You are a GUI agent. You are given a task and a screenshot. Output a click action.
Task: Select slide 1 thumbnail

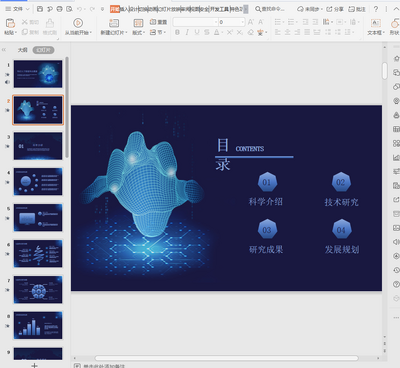(38, 74)
